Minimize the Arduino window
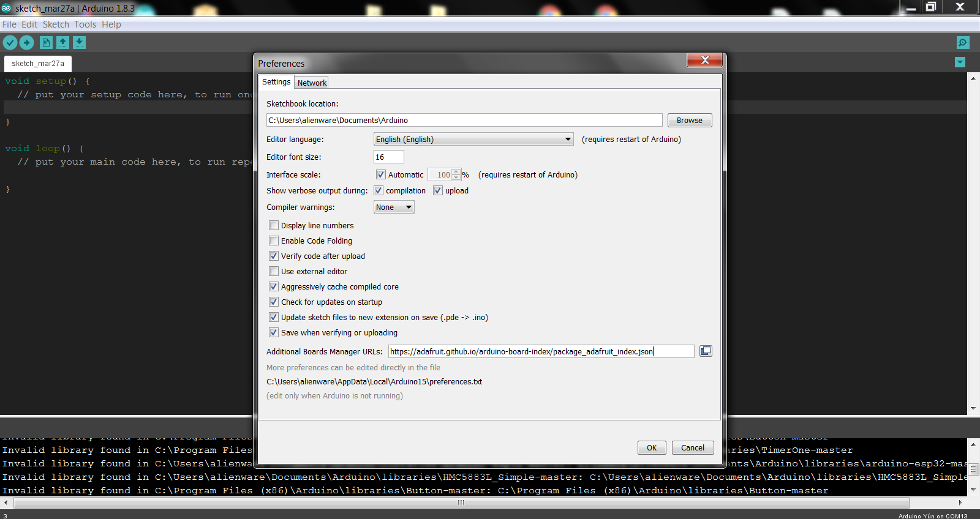This screenshot has height=519, width=980. click(911, 7)
